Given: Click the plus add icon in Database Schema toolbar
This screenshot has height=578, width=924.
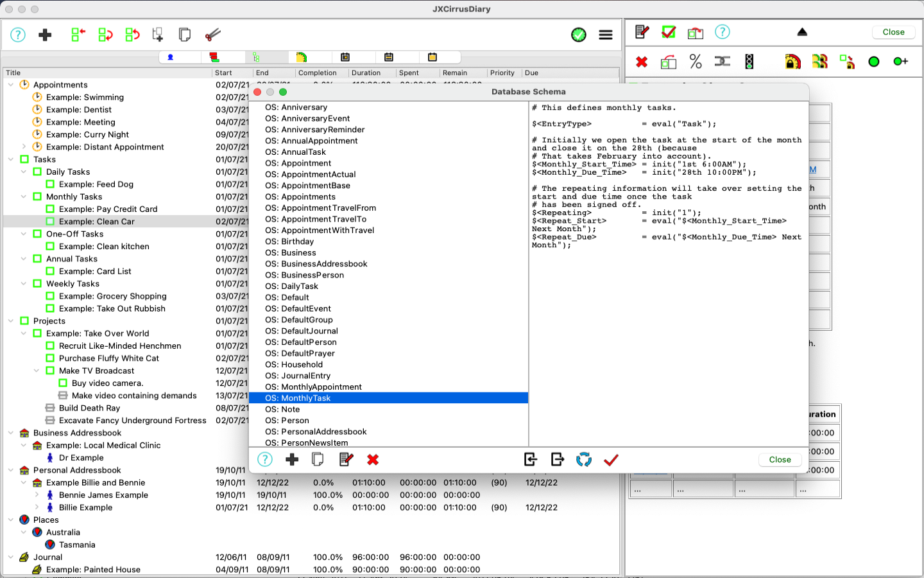Looking at the screenshot, I should tap(292, 460).
